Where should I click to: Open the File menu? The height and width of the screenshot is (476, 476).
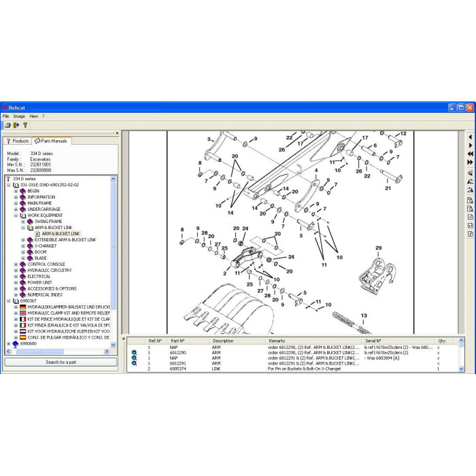(x=5, y=116)
